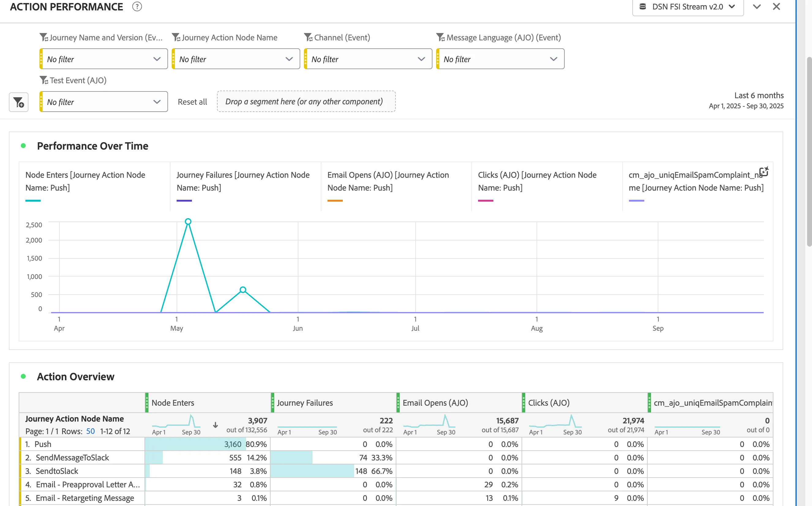Click the add filter button icon
The image size is (812, 506).
pyautogui.click(x=19, y=102)
